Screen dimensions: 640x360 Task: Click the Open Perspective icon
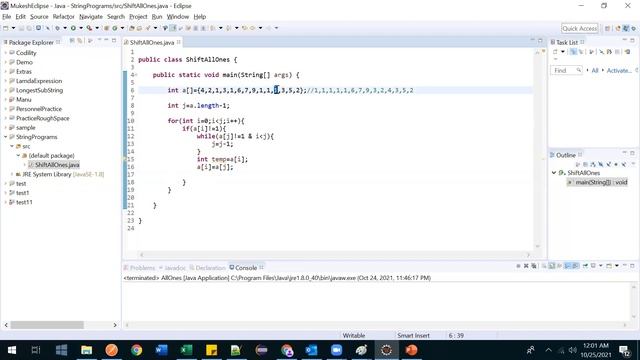[607, 28]
